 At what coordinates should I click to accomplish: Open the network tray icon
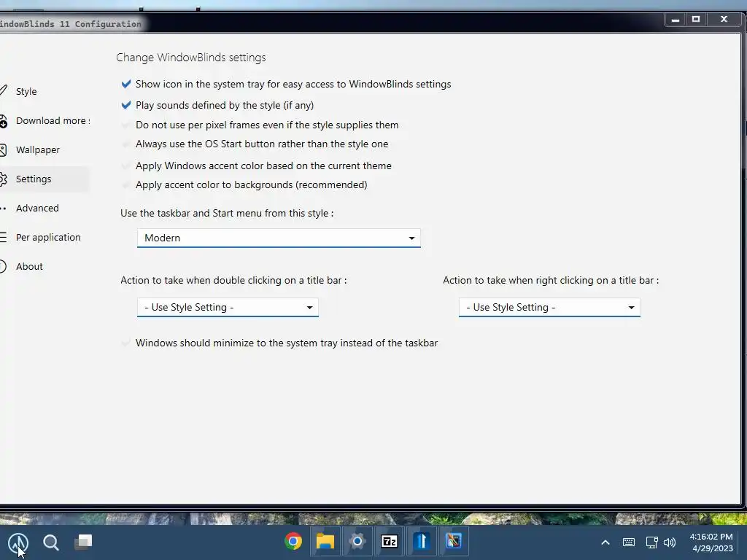pos(651,542)
